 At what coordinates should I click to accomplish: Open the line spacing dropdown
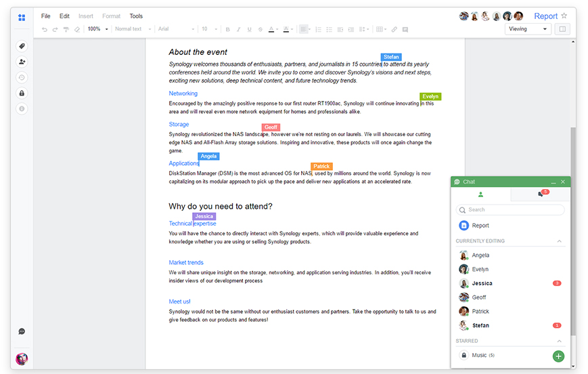pos(364,29)
